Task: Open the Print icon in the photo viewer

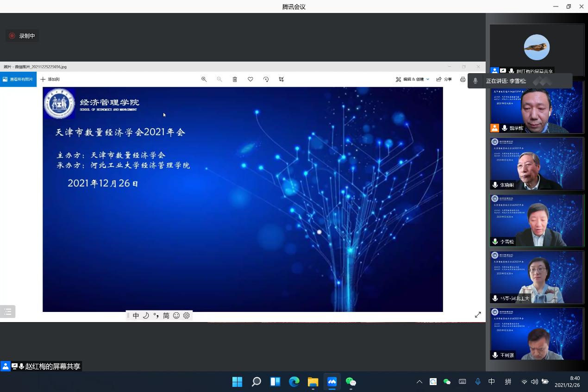Action: (x=462, y=79)
